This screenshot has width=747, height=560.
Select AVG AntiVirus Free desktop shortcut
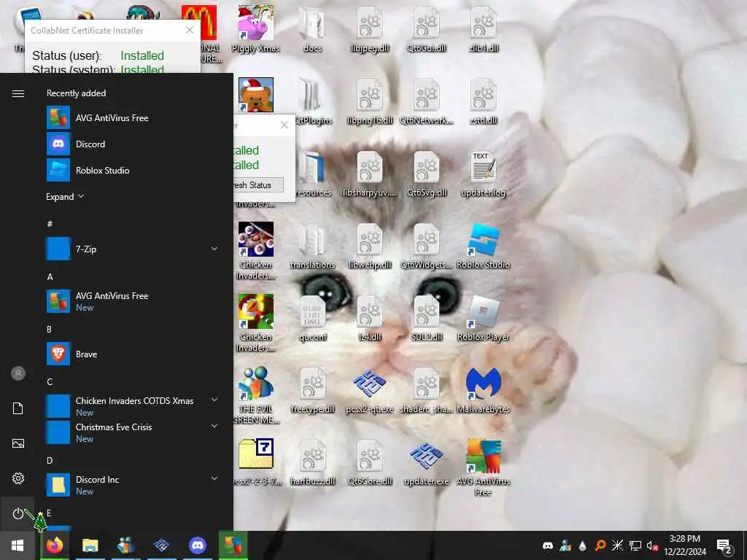pos(483,467)
